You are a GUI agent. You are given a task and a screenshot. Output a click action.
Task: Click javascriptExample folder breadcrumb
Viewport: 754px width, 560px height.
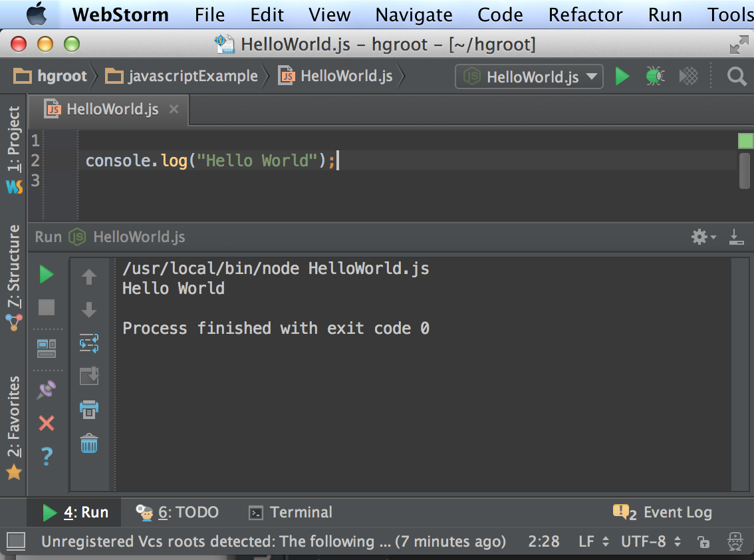coord(182,76)
